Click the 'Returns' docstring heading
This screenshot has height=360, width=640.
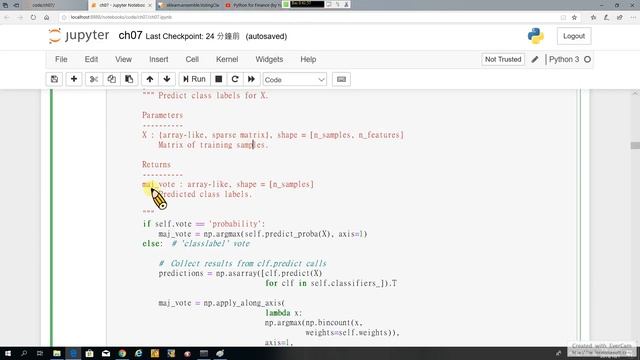point(156,164)
